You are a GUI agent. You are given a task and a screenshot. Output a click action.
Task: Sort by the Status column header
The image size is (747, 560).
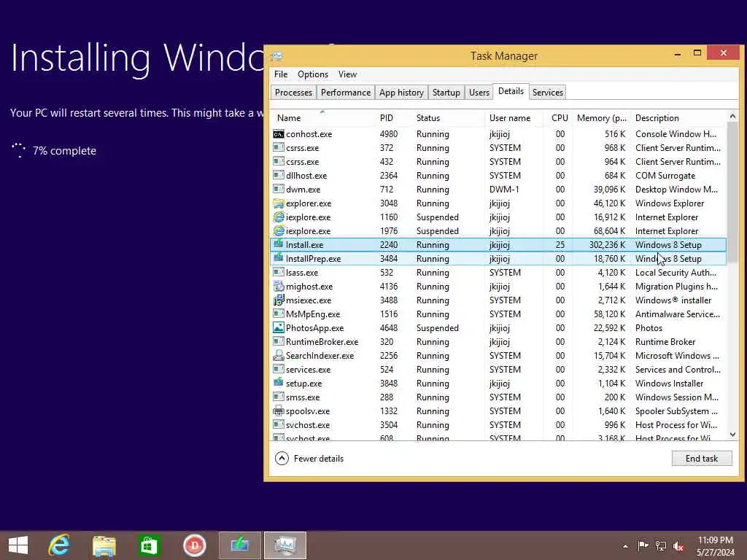click(448, 117)
